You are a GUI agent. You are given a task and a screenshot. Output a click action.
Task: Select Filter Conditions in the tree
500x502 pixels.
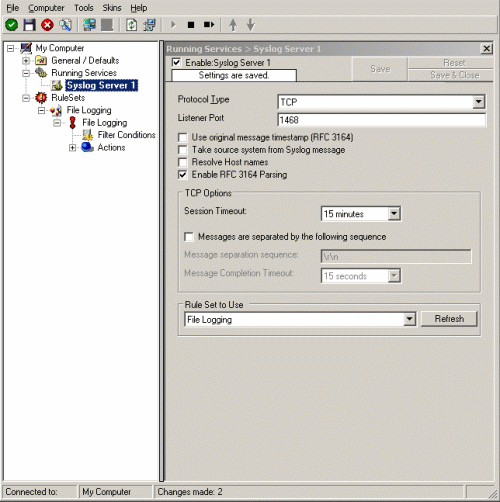tap(126, 135)
